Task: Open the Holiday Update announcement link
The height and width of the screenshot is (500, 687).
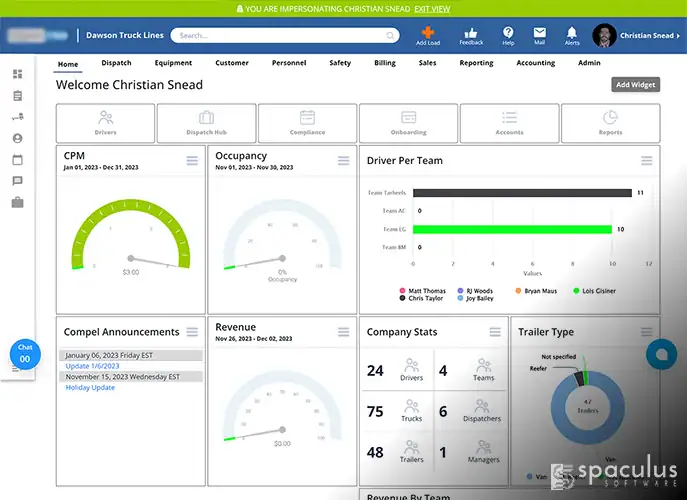Action: click(x=90, y=387)
